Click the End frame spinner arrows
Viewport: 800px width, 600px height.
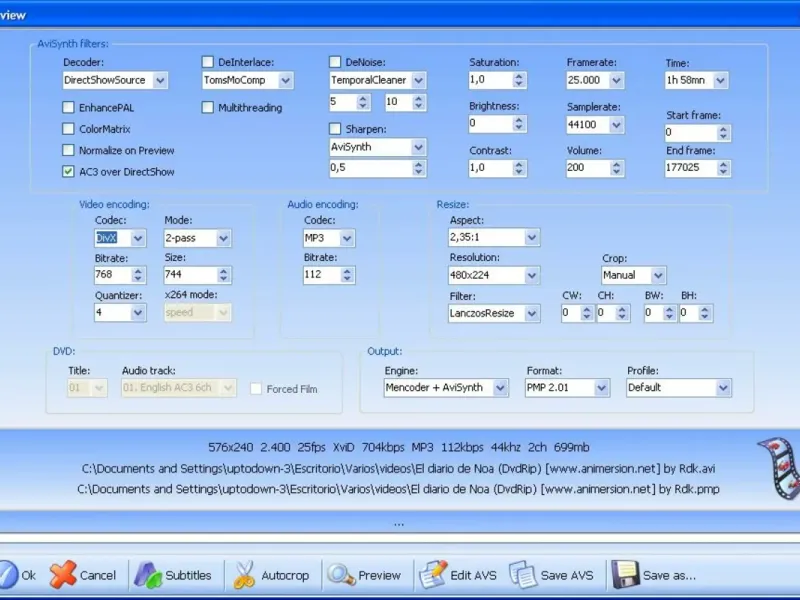723,168
